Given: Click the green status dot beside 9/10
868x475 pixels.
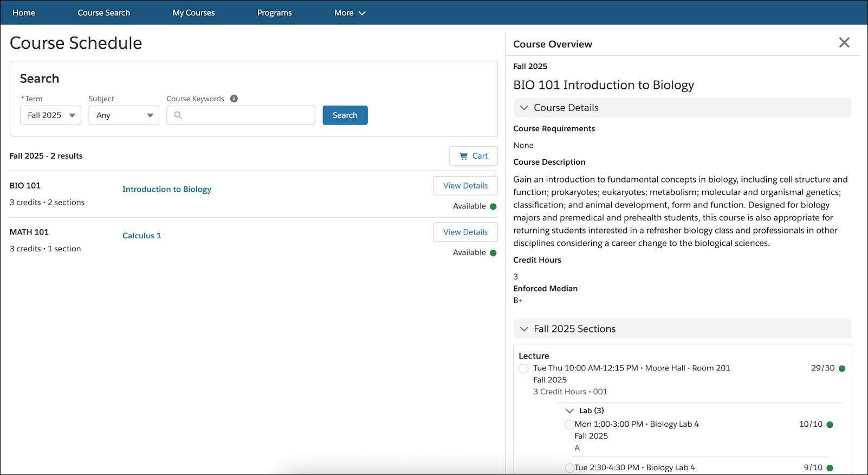Looking at the screenshot, I should tap(830, 468).
